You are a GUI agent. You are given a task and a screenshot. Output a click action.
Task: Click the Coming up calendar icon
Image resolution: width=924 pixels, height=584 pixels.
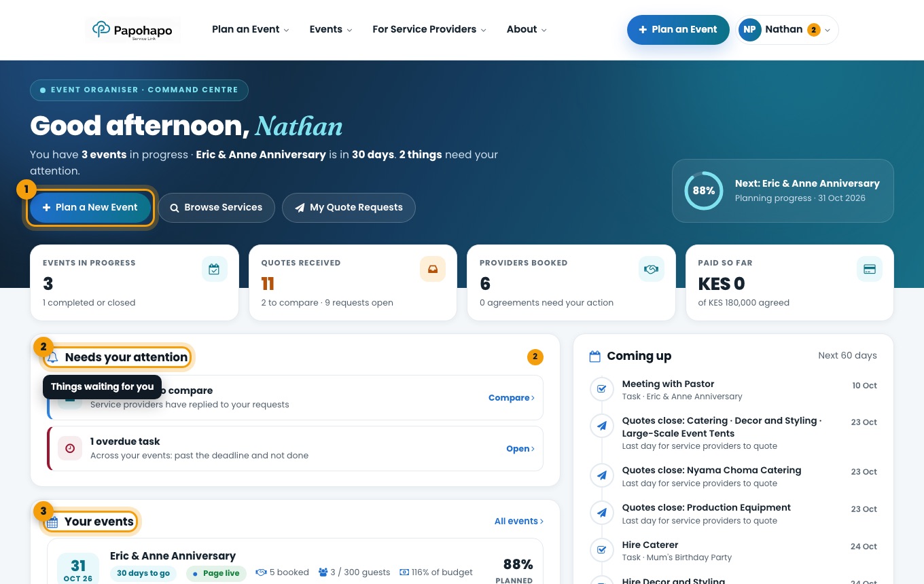(x=595, y=356)
